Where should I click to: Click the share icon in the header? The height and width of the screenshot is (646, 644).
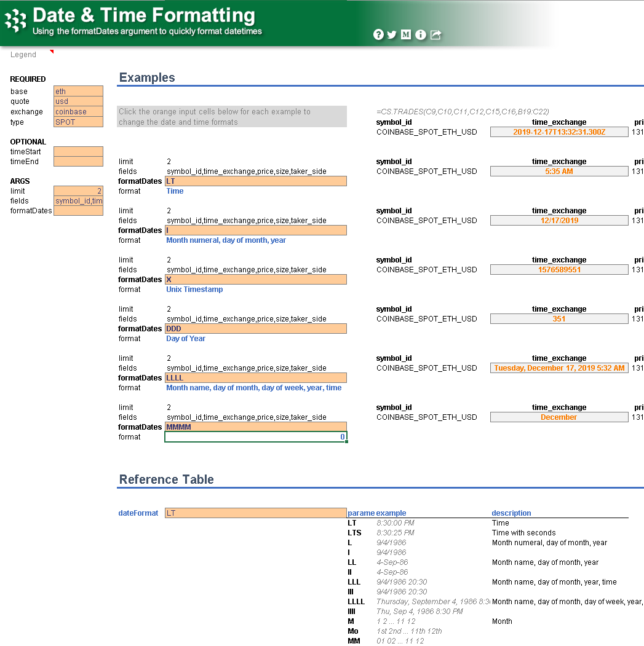point(435,34)
